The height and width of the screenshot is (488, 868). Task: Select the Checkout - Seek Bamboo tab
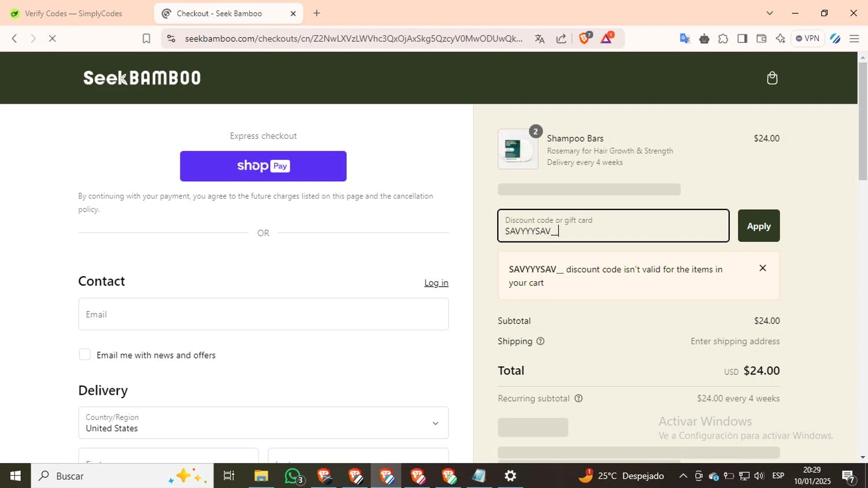point(228,13)
